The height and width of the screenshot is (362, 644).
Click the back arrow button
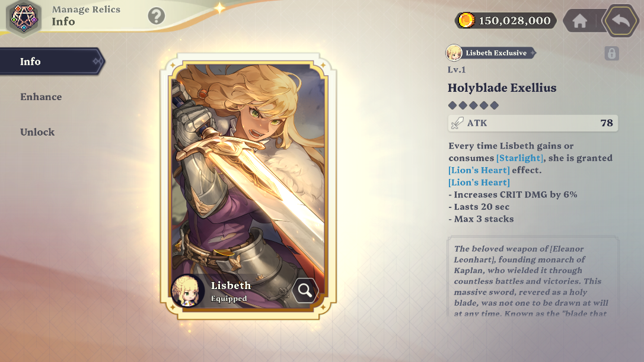(x=621, y=21)
